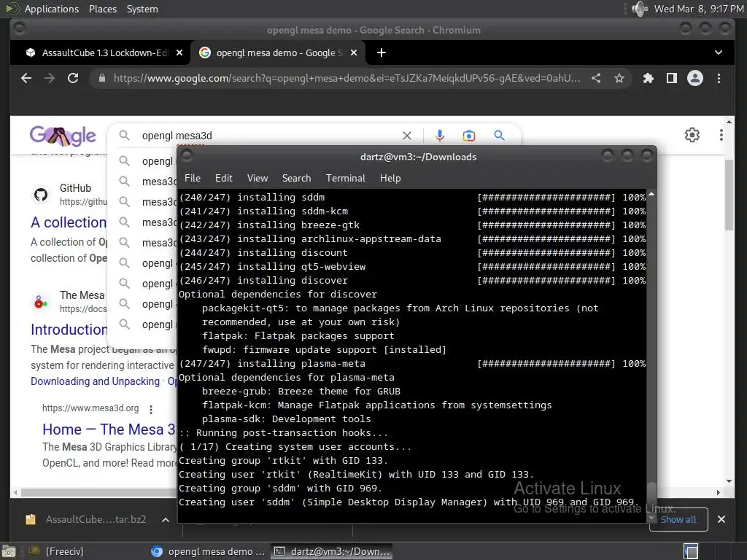Open Google page three-dot options
This screenshot has width=747, height=560.
(721, 135)
